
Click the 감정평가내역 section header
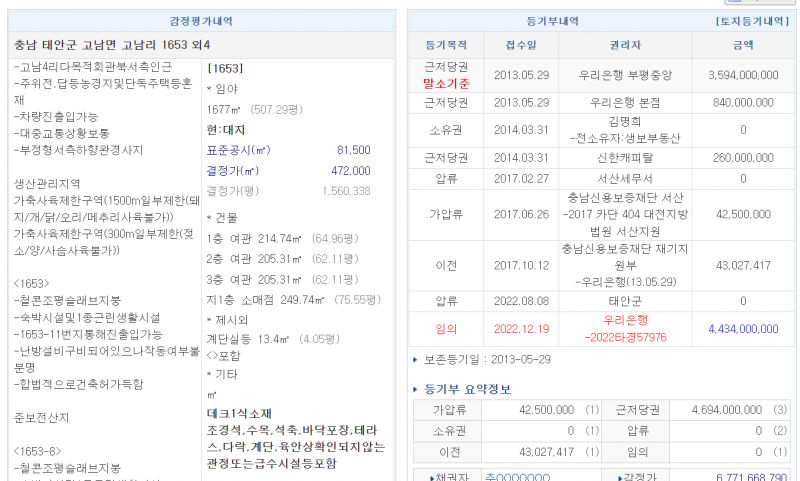(200, 21)
